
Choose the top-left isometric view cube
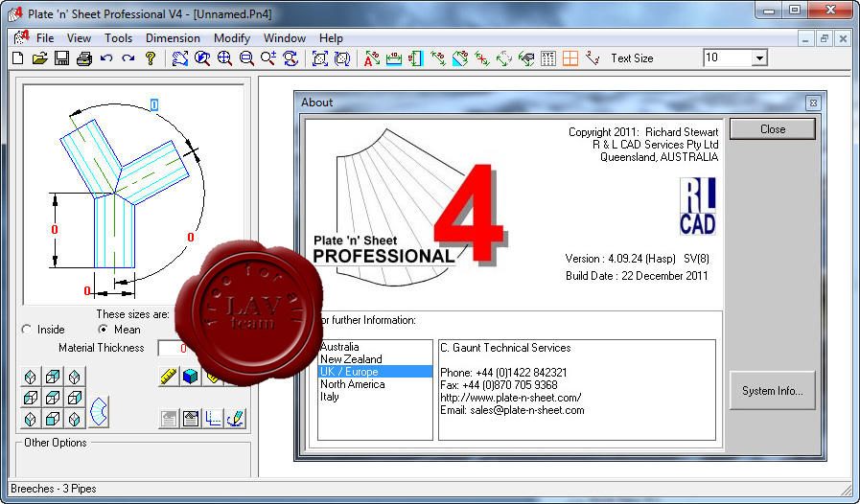click(x=31, y=377)
